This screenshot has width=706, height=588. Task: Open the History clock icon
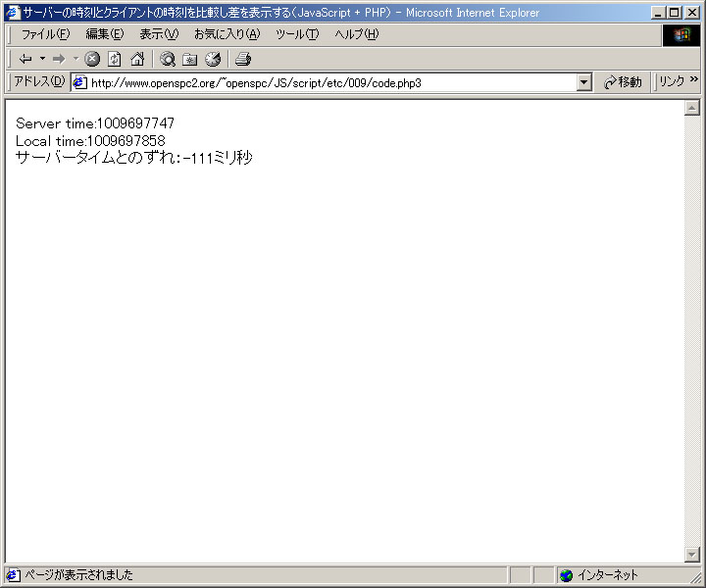coord(213,59)
